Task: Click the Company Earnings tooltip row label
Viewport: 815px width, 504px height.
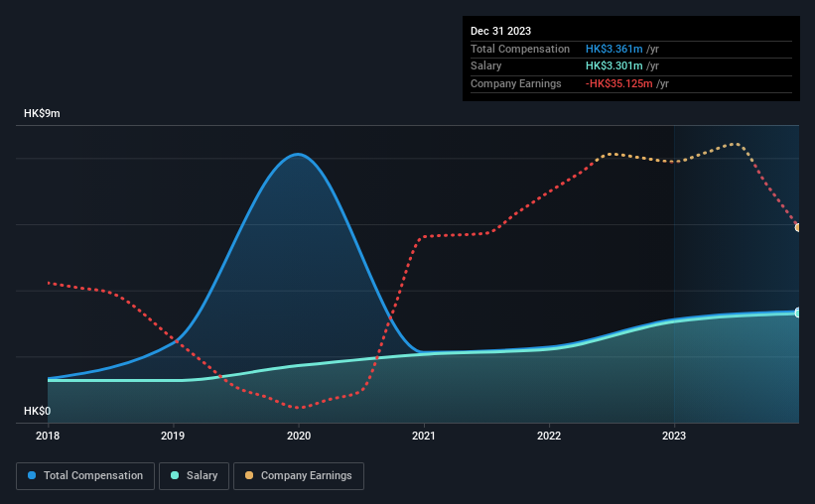Action: (x=515, y=83)
